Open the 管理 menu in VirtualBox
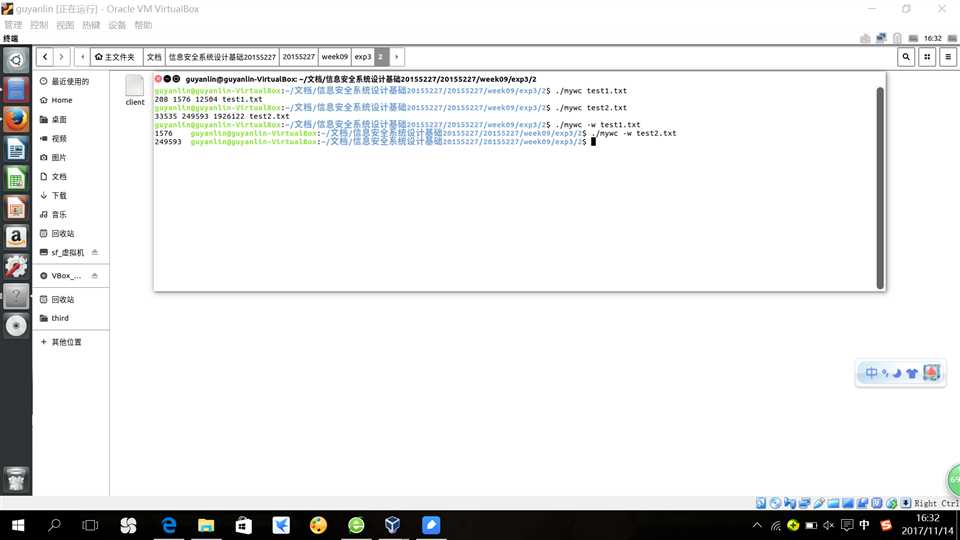960x540 pixels. [13, 25]
